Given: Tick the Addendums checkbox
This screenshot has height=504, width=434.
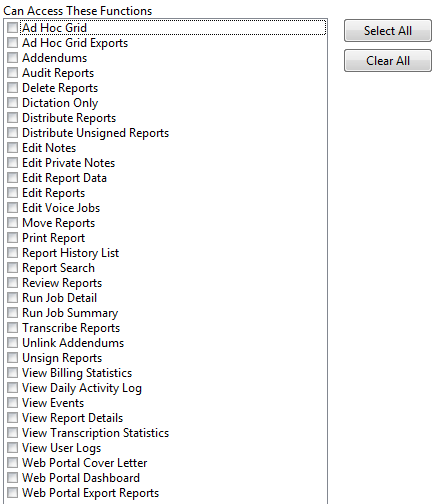Looking at the screenshot, I should click(12, 58).
